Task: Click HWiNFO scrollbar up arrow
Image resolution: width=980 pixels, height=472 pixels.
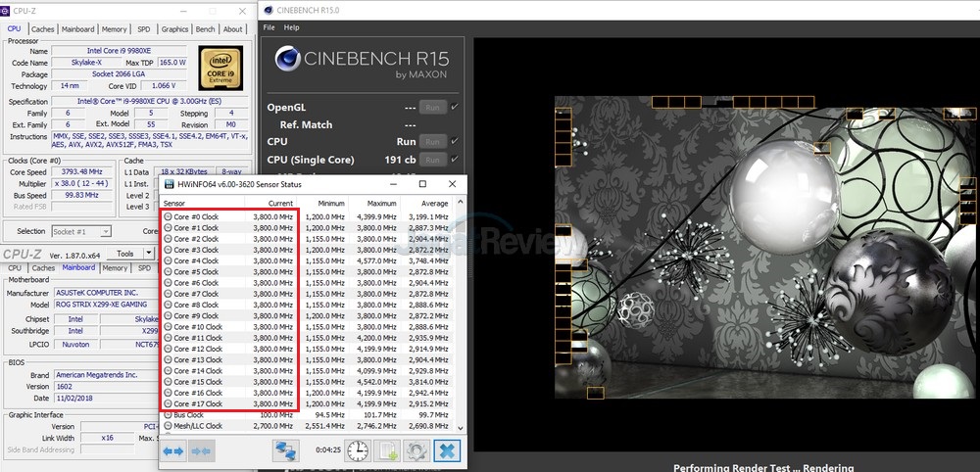Action: tap(462, 203)
